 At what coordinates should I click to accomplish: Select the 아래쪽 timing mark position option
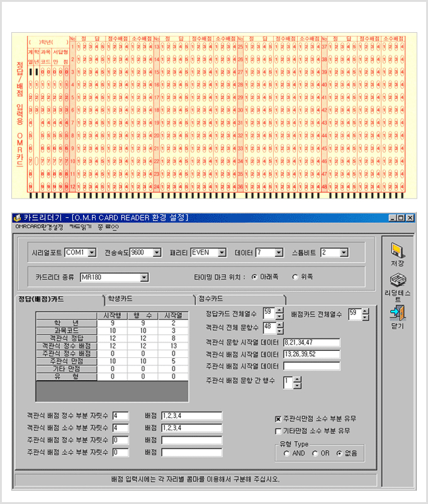tap(254, 277)
